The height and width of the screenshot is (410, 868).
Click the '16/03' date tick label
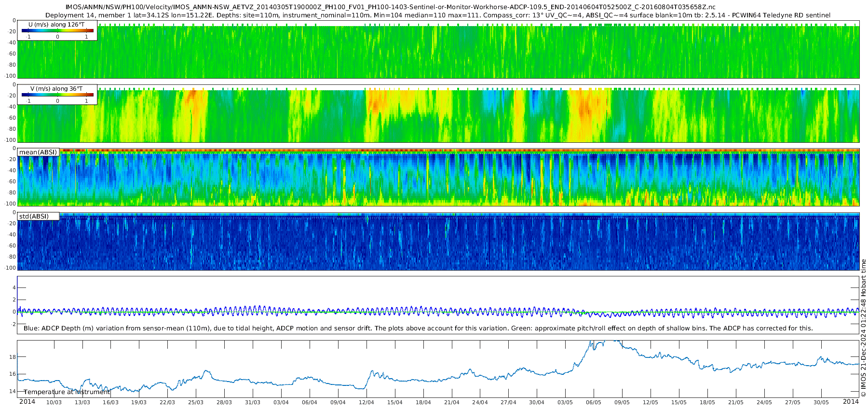tap(110, 402)
